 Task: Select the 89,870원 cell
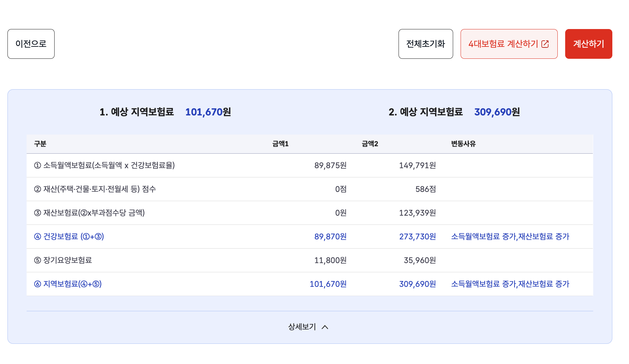click(x=330, y=237)
